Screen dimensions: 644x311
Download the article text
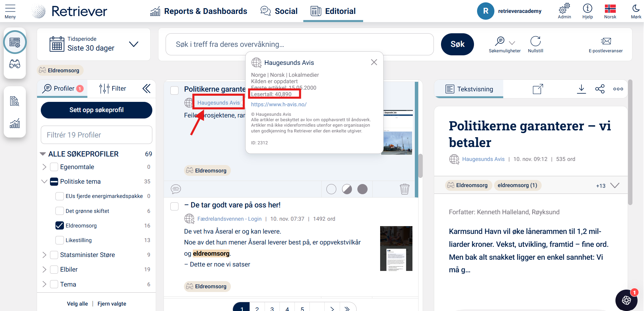click(581, 89)
